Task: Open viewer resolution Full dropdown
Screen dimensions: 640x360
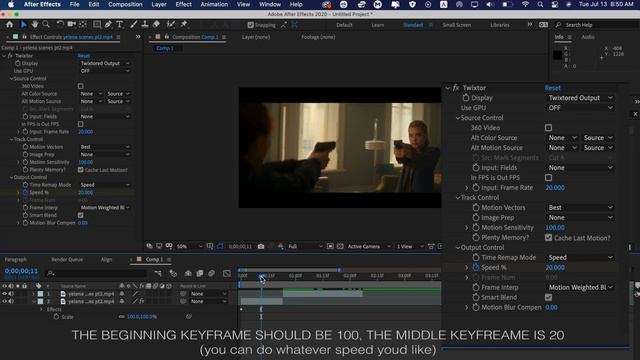Action: click(305, 246)
